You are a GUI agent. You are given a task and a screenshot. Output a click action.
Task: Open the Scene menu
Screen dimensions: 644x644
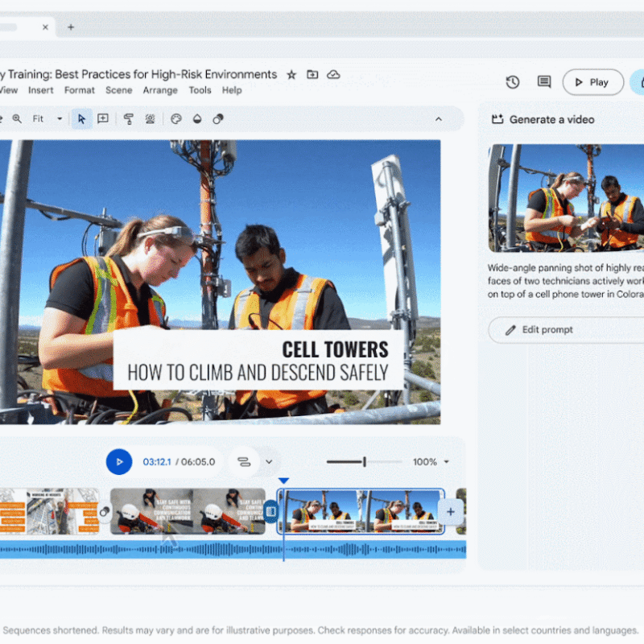tap(118, 90)
